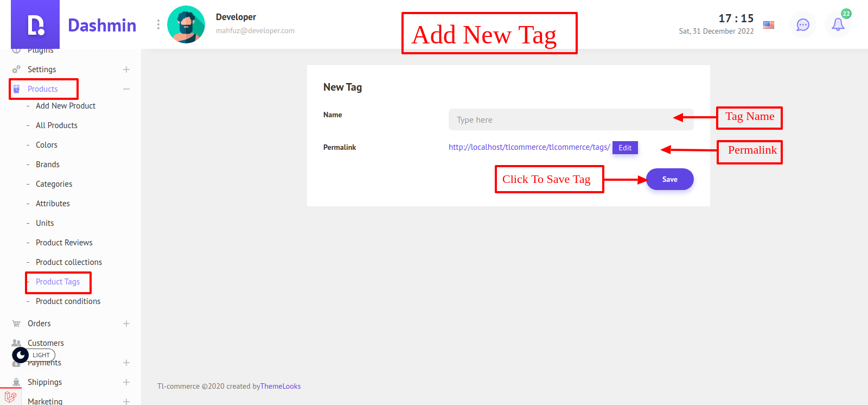868x405 pixels.
Task: Open the three-dot menu beside avatar
Action: (158, 24)
